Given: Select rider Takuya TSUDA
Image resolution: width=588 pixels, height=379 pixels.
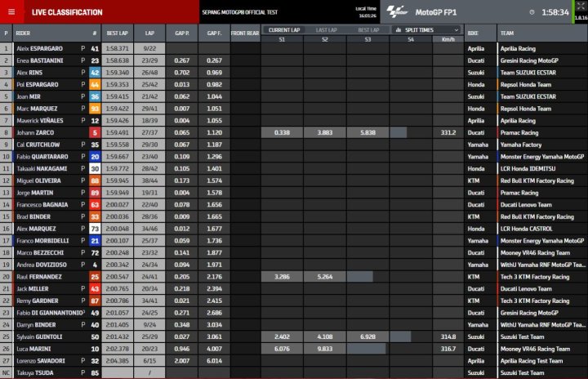Looking at the screenshot, I should [x=35, y=372].
